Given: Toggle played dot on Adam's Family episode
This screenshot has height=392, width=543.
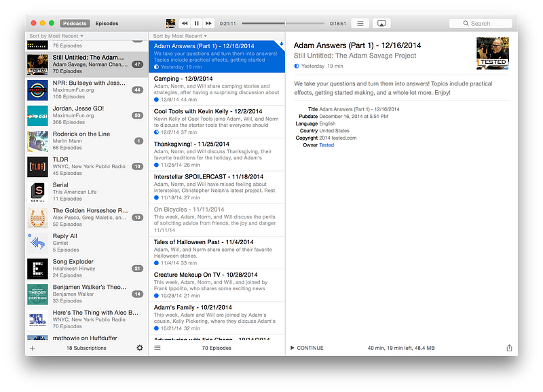Looking at the screenshot, I should click(x=156, y=328).
